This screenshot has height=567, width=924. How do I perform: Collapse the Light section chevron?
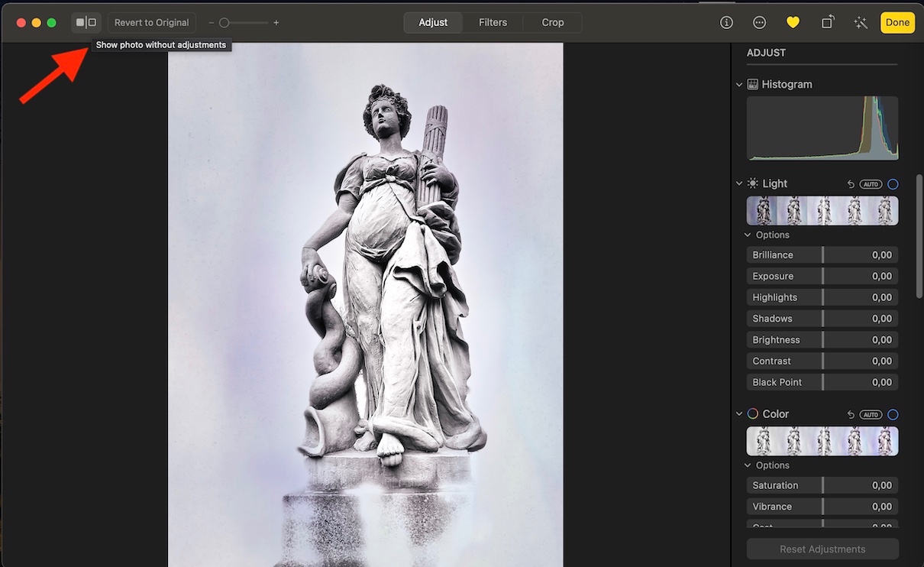739,184
